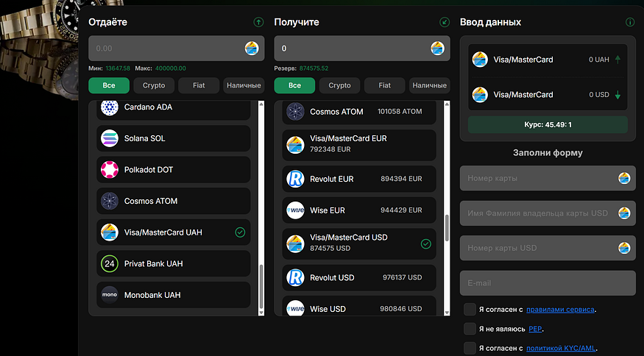Click green up arrow next to 0 UAH
The width and height of the screenshot is (644, 356).
(x=618, y=60)
